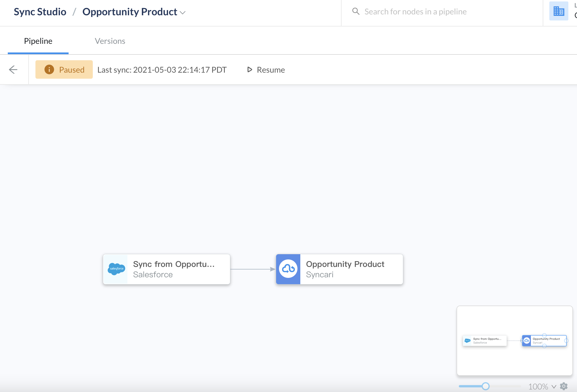Select the Opportunity Product Syncari node

click(340, 269)
